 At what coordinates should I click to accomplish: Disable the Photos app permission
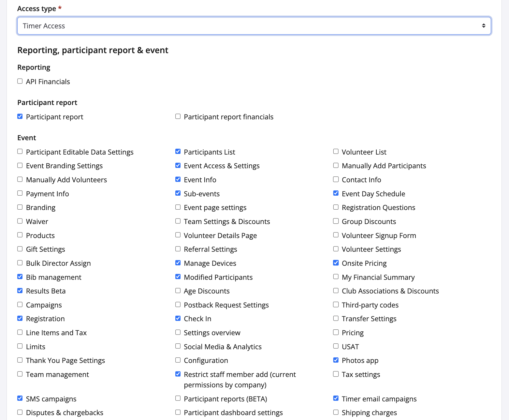336,360
